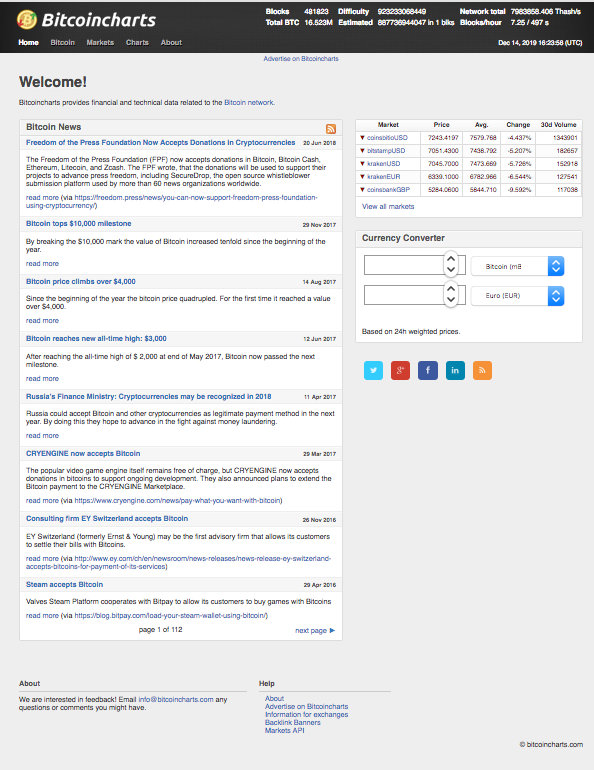Click read more under the $10,000 milestone story
Image resolution: width=594 pixels, height=770 pixels.
pos(42,264)
